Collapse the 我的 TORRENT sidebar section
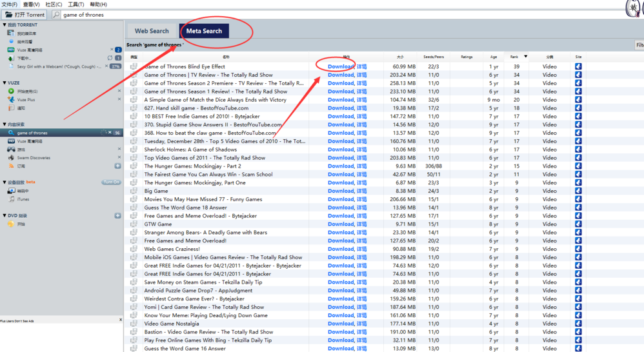Viewport: 644px width, 352px height. click(5, 25)
